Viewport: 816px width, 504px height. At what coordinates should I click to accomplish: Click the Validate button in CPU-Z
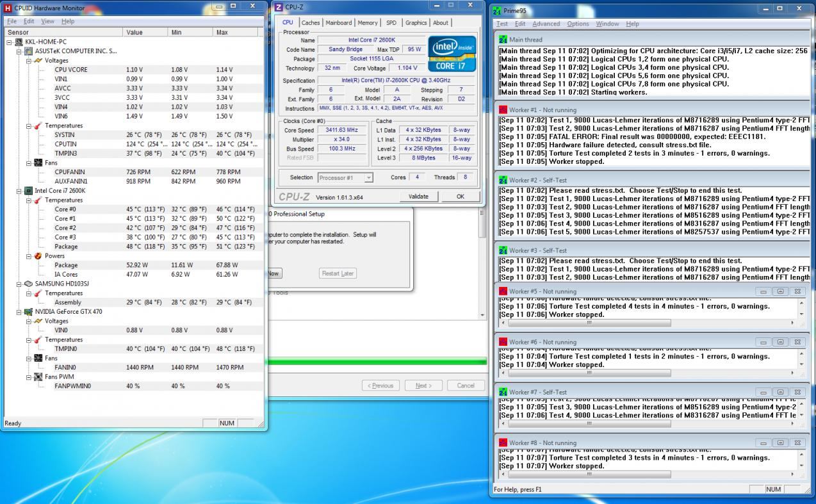[418, 197]
